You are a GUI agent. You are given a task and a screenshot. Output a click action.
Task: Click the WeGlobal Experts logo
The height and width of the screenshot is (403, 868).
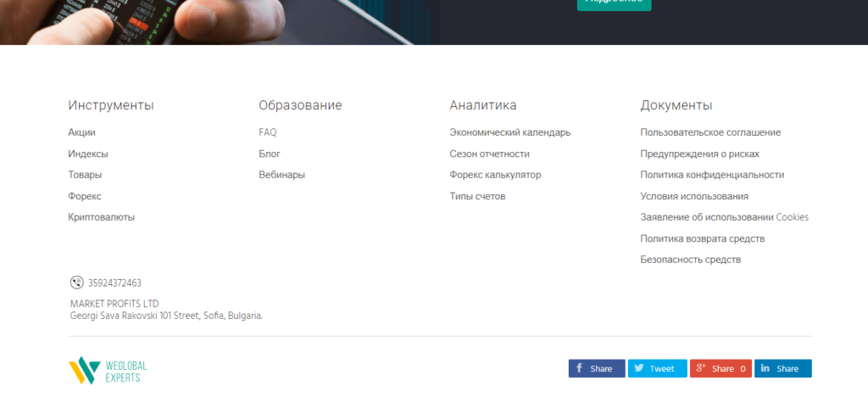pos(108,371)
